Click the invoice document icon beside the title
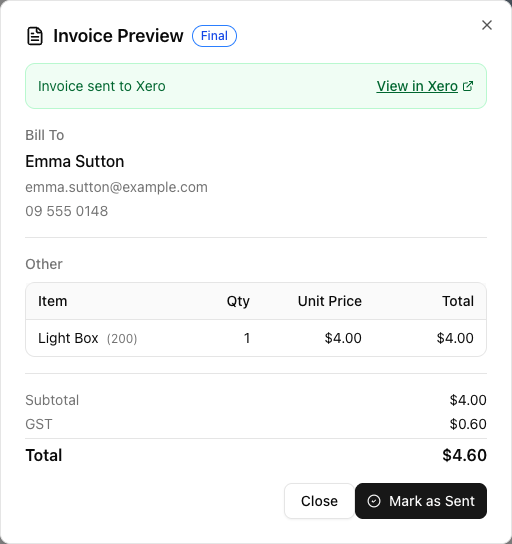This screenshot has height=544, width=512. [35, 36]
